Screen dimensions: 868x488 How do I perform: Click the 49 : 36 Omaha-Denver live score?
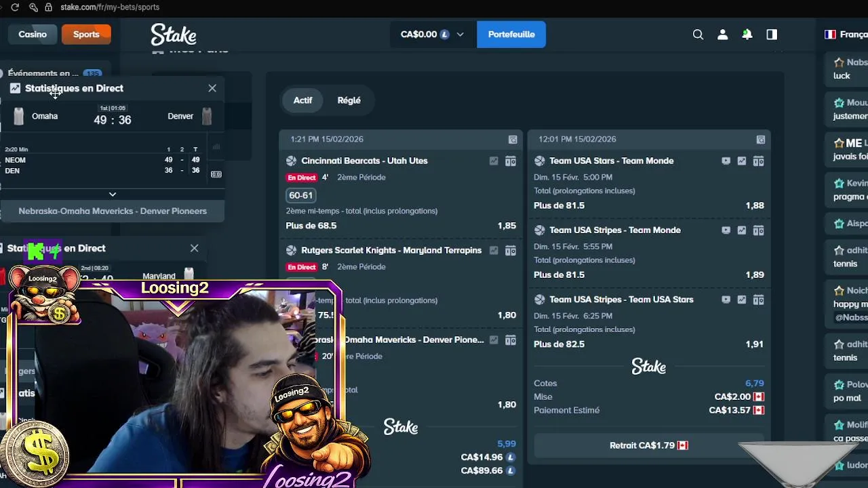click(113, 121)
